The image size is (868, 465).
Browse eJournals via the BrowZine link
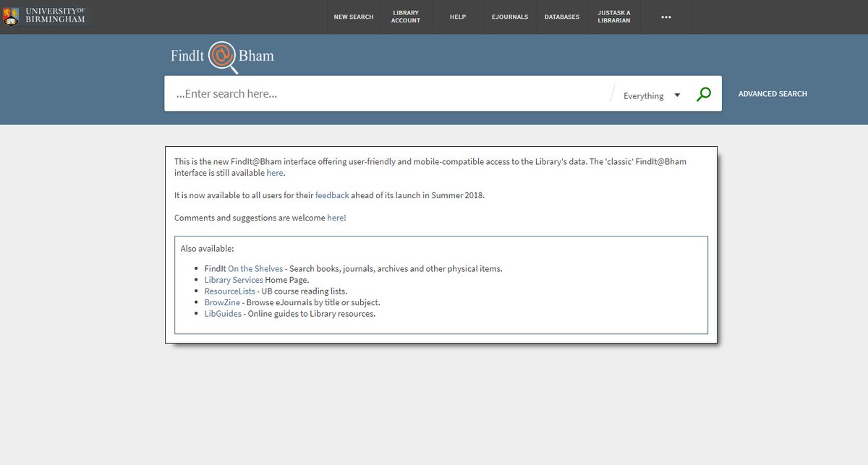[222, 302]
